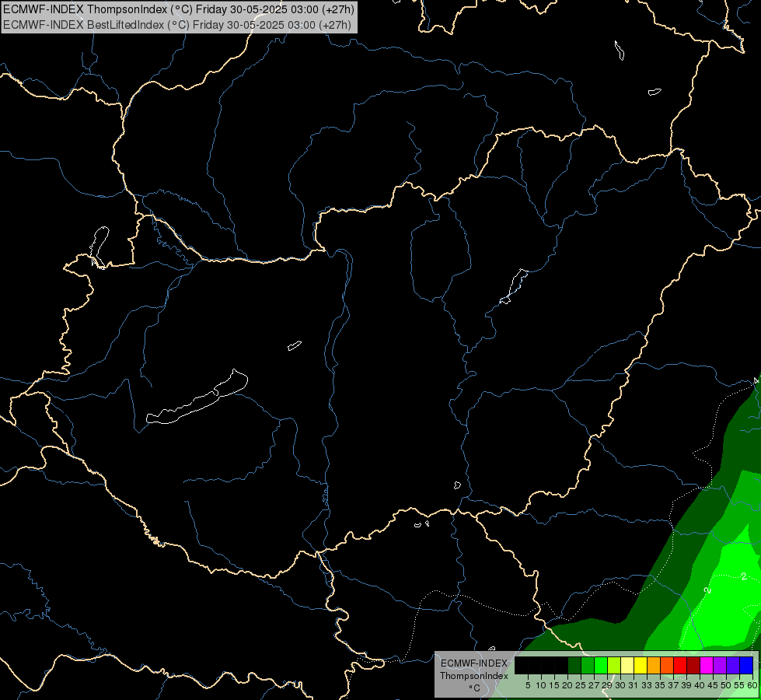Click the ECMWF-INDEX label in the legend
Screen dimensions: 761x700
(474, 663)
